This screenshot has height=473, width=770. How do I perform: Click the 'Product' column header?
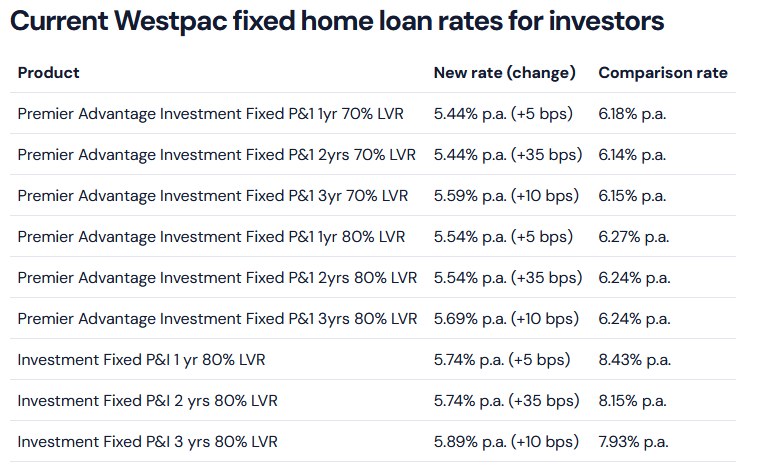(x=48, y=73)
